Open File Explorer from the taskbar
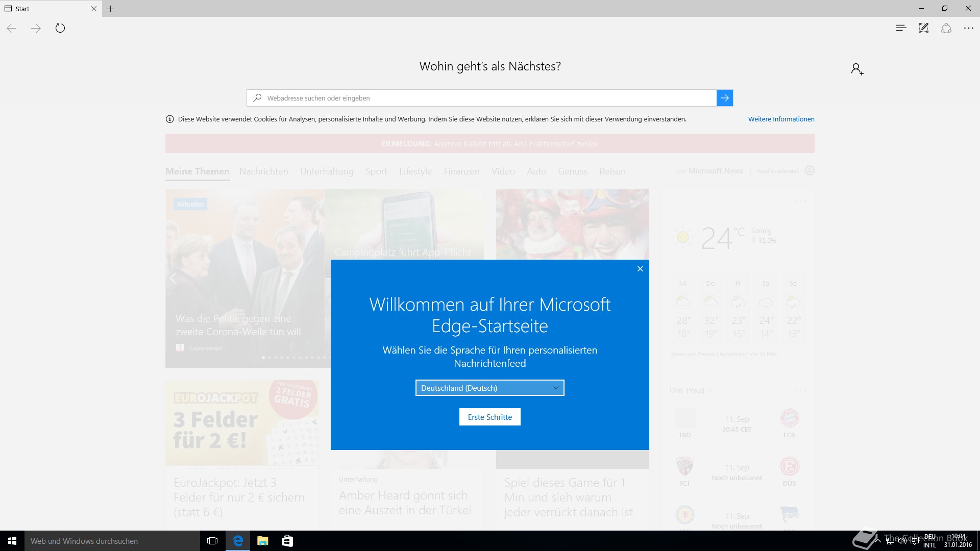Viewport: 980px width, 551px height. point(262,541)
